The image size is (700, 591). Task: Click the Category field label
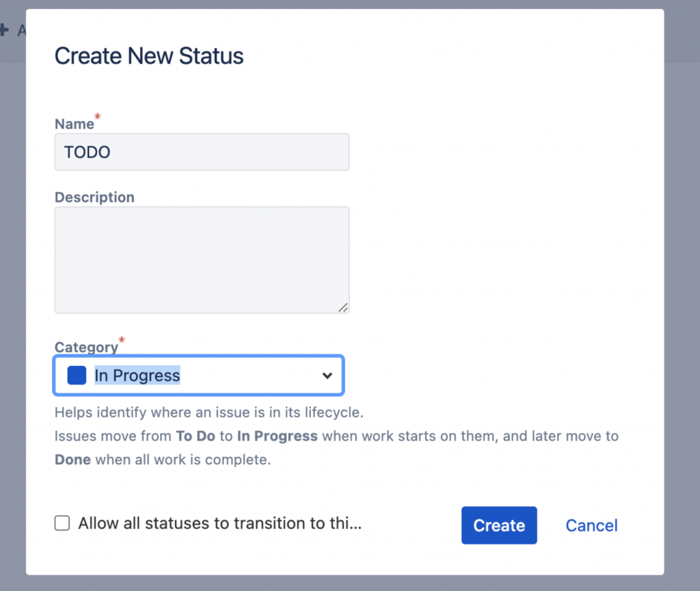point(86,347)
